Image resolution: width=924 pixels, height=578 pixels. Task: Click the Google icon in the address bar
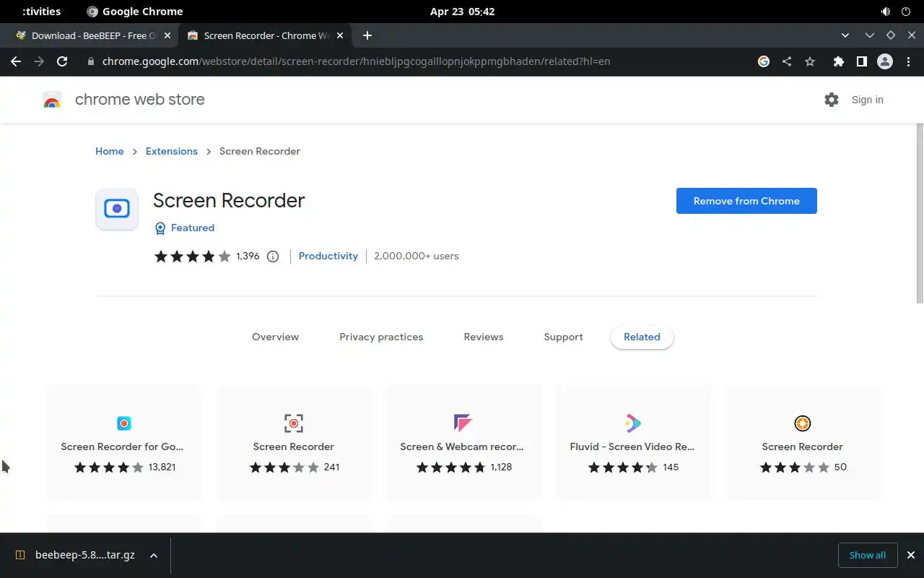pyautogui.click(x=764, y=61)
